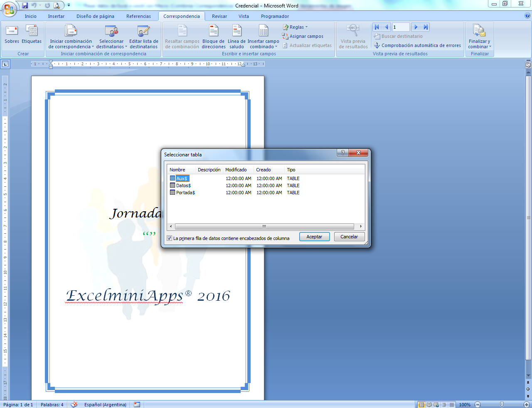532x408 pixels.
Task: Switch to the Programador tab
Action: tap(275, 16)
